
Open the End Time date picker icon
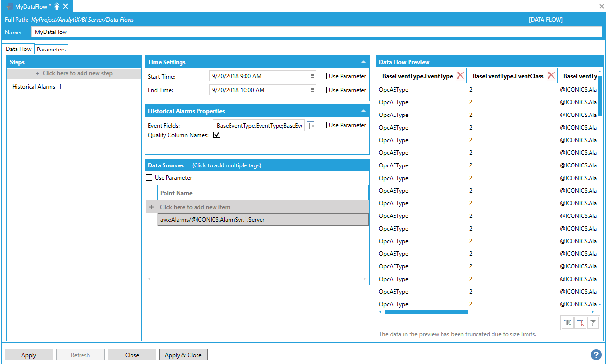click(312, 90)
